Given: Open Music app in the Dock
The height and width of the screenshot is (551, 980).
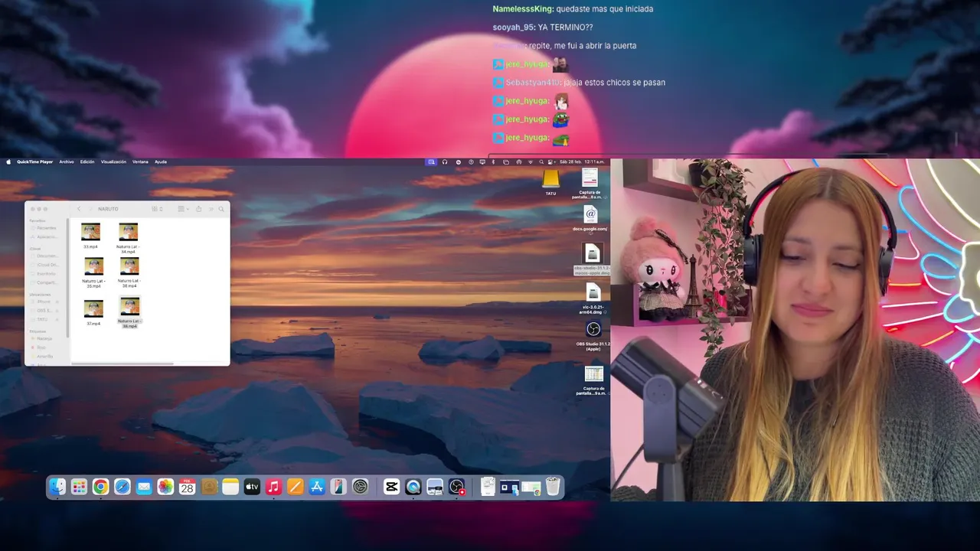Looking at the screenshot, I should point(273,487).
